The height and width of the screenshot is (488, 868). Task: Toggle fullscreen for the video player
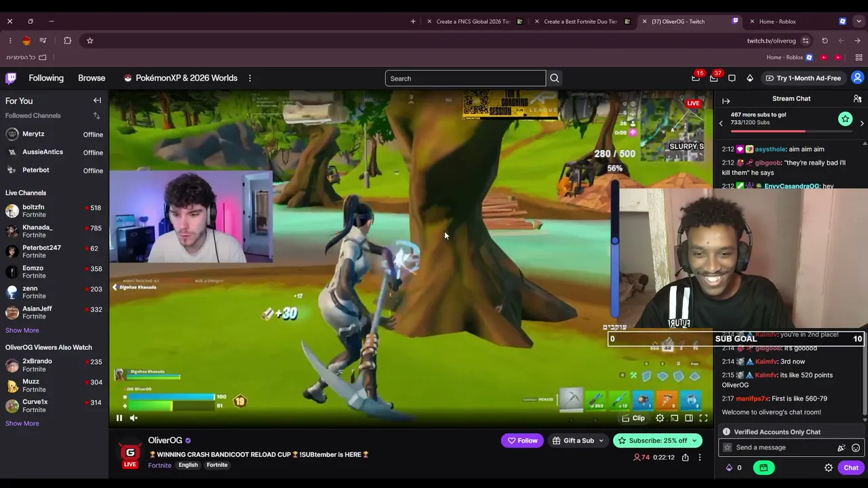point(703,418)
